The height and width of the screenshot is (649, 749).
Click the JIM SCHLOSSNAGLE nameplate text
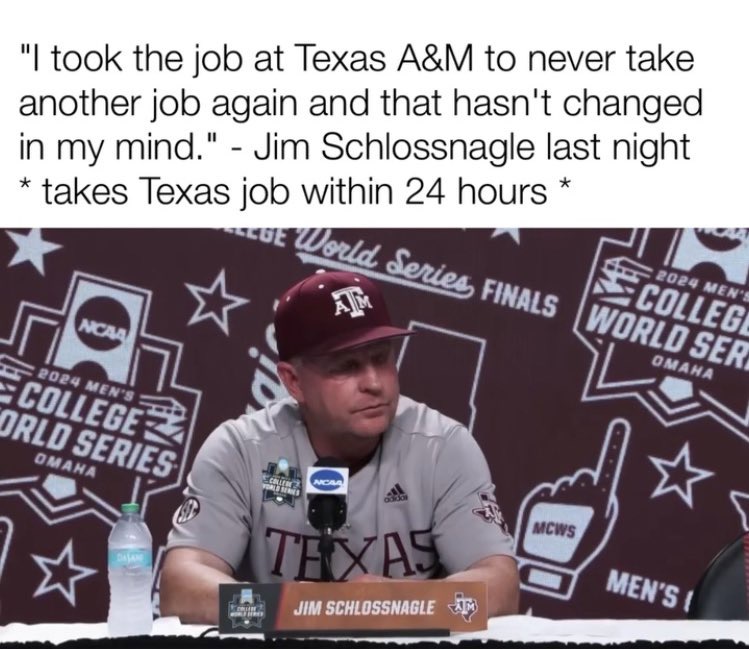tap(364, 608)
